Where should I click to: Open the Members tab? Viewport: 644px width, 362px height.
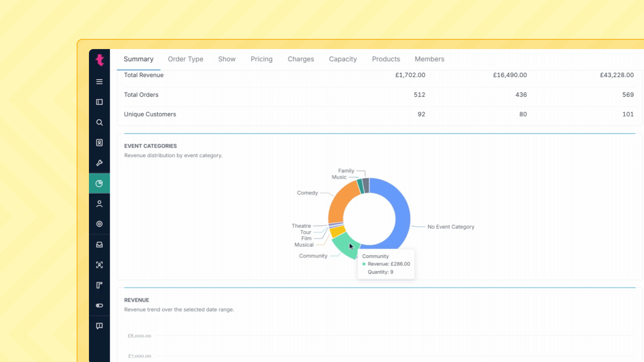429,59
